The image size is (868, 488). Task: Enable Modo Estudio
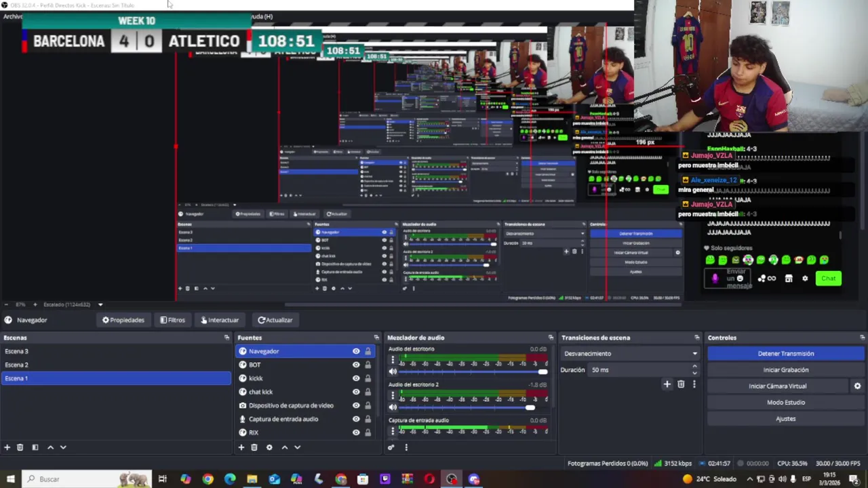786,403
